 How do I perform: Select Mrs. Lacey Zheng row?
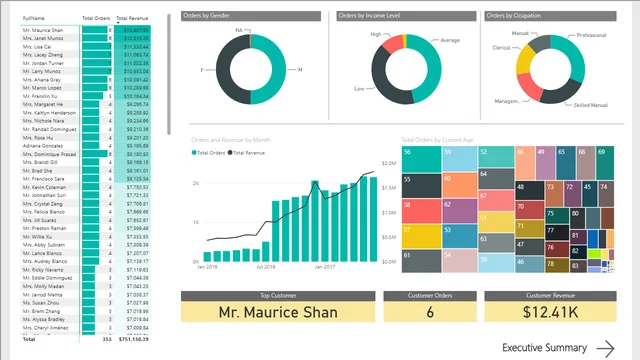86,55
